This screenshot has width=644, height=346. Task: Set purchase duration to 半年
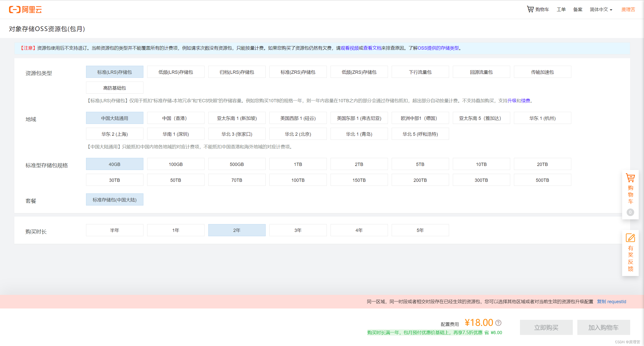[x=115, y=230]
